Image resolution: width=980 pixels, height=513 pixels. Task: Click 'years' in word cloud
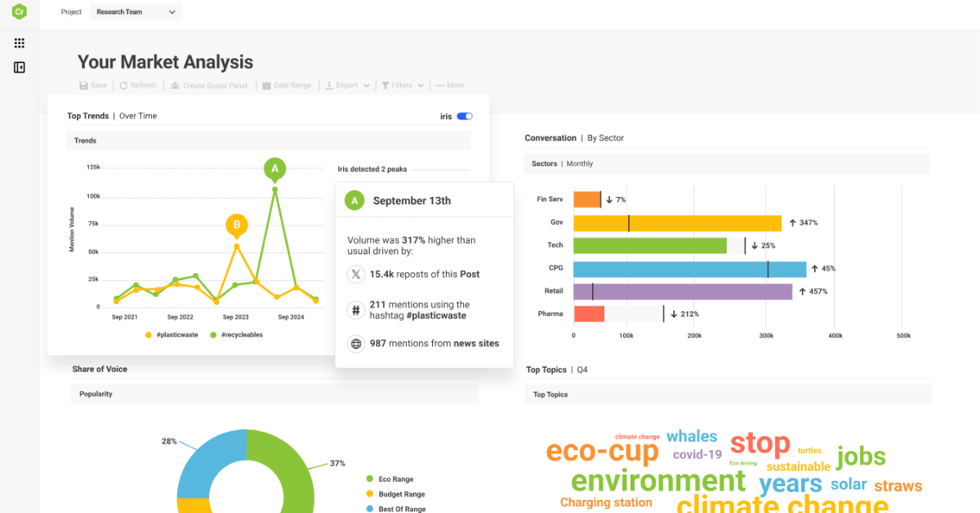tap(791, 484)
